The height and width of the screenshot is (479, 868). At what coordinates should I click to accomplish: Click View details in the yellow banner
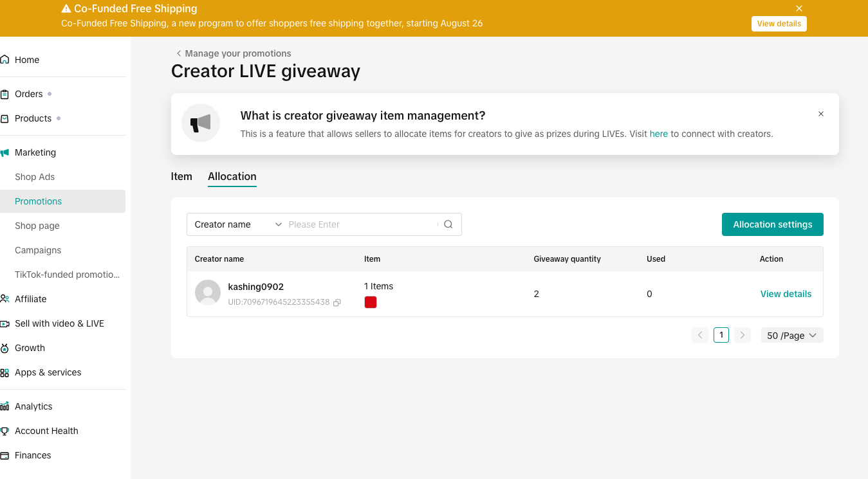coord(779,24)
